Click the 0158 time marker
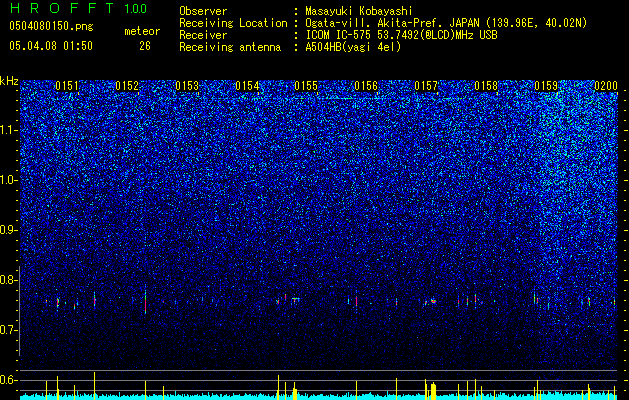This screenshot has width=629, height=400. [486, 86]
